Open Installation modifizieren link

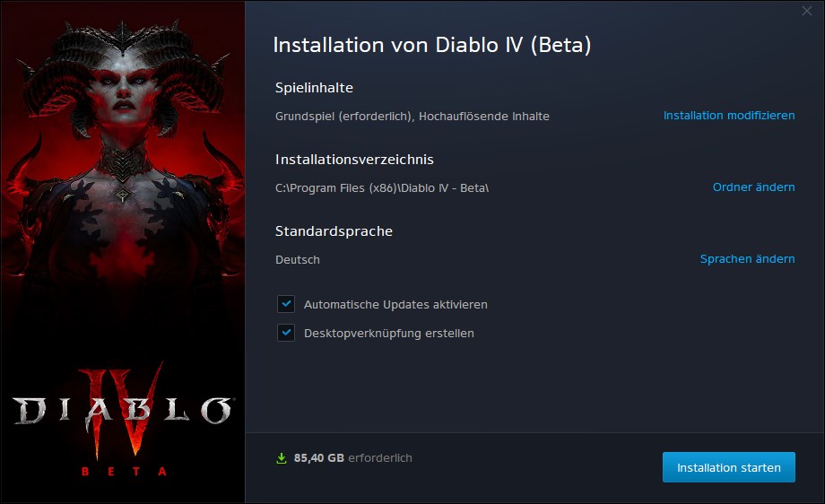pos(729,116)
